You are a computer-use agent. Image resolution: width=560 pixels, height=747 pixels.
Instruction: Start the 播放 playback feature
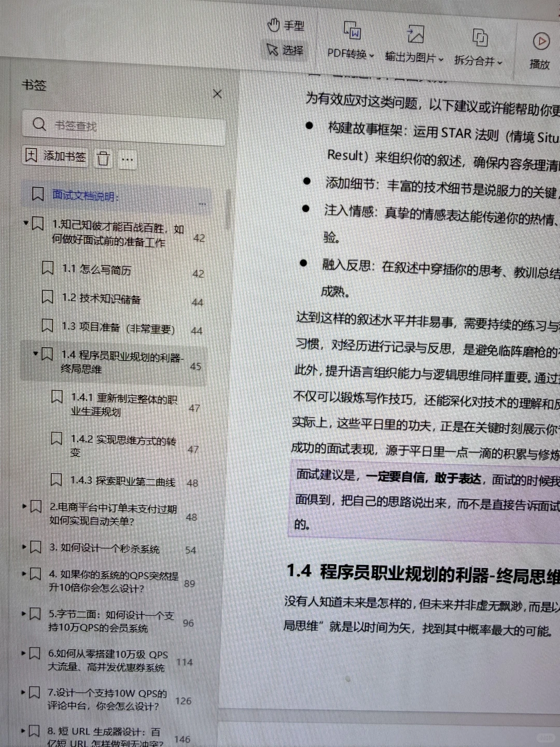(541, 41)
